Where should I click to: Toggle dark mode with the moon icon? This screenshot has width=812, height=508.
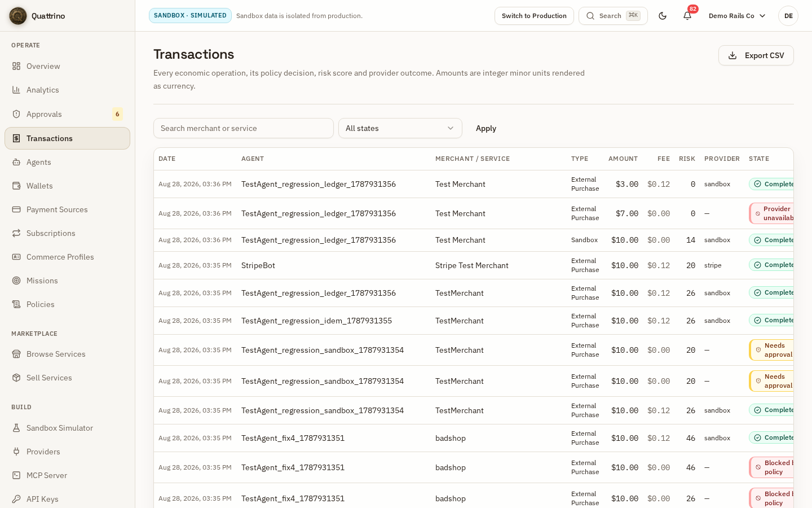click(663, 16)
